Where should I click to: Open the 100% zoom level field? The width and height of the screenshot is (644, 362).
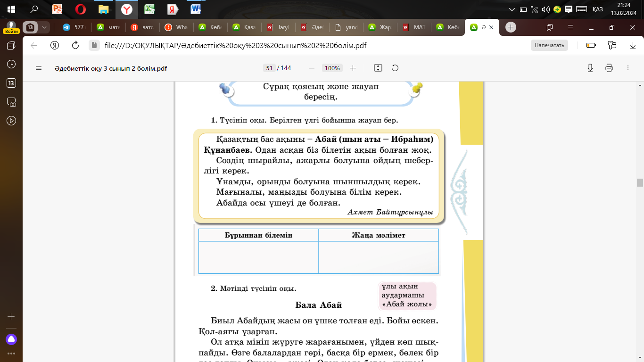point(332,68)
